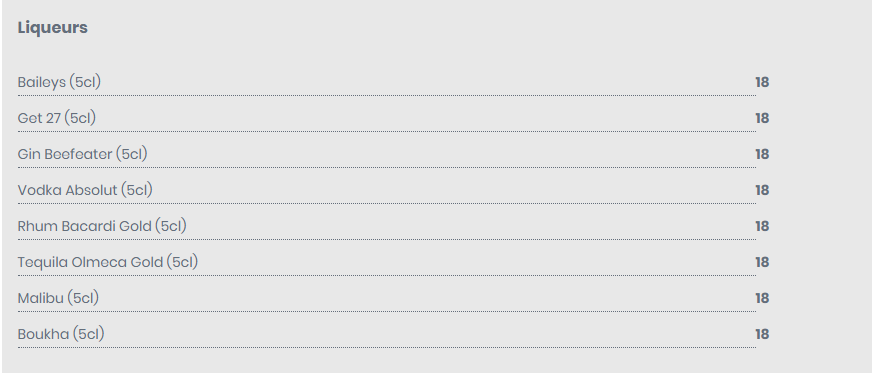The height and width of the screenshot is (373, 873).
Task: Click the Rhum Bacardi Gold (5cl) item
Action: [x=102, y=226]
